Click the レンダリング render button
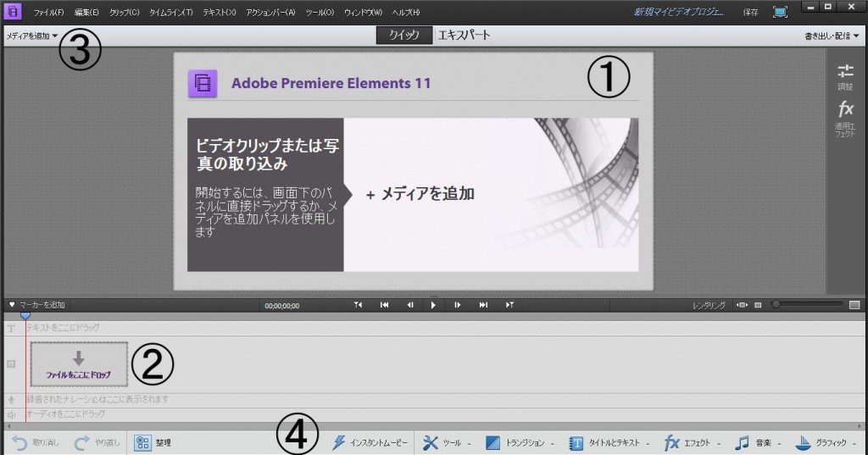Viewport: 868px width, 455px height. (x=709, y=306)
